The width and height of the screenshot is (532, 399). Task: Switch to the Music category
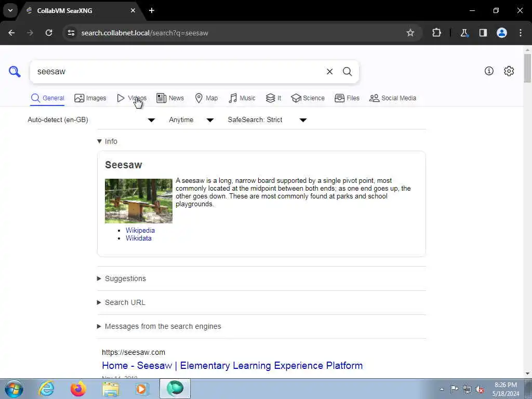(242, 98)
